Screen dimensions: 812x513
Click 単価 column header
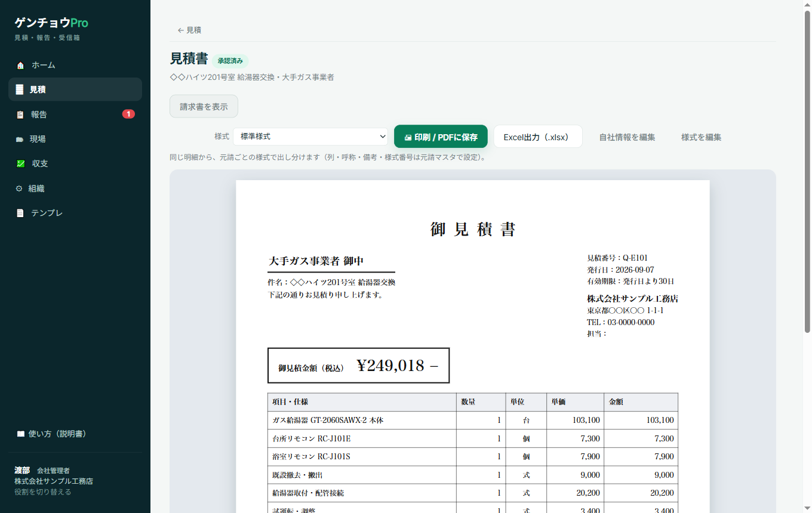[575, 402]
